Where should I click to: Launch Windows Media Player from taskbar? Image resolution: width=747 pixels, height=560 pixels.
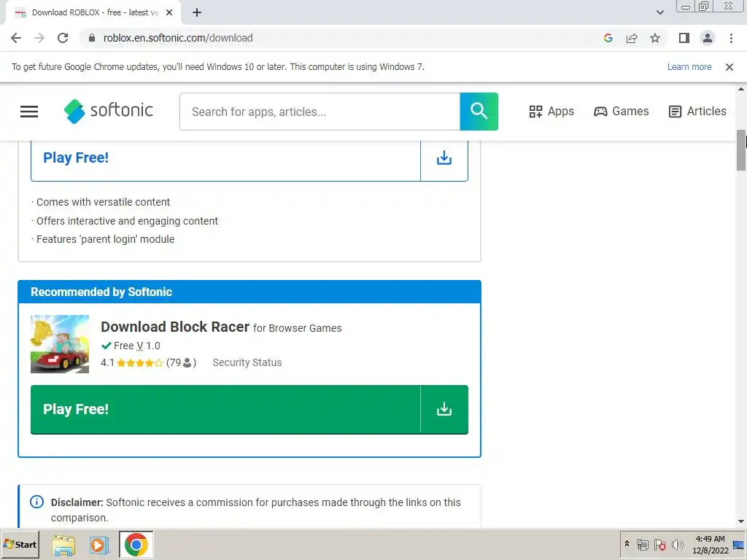click(99, 545)
